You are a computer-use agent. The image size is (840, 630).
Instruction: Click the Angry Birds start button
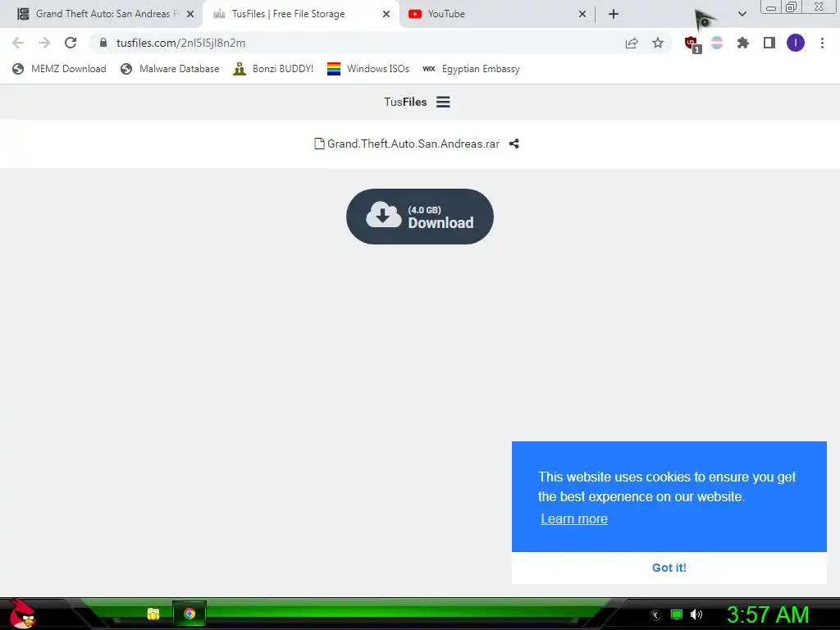coord(22,614)
